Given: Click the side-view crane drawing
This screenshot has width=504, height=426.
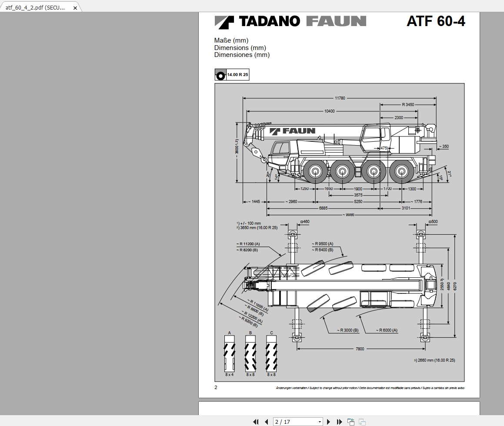Looking at the screenshot, I should pos(339,152).
